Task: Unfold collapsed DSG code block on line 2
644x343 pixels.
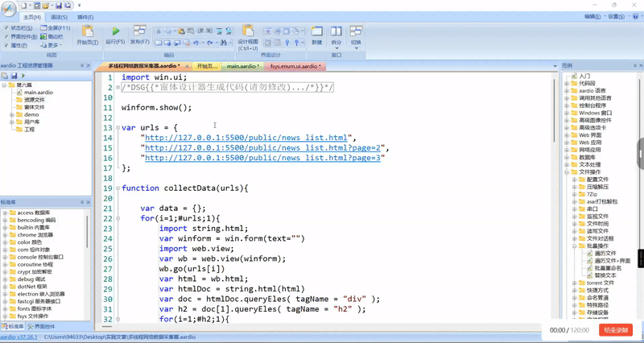Action: (118, 88)
